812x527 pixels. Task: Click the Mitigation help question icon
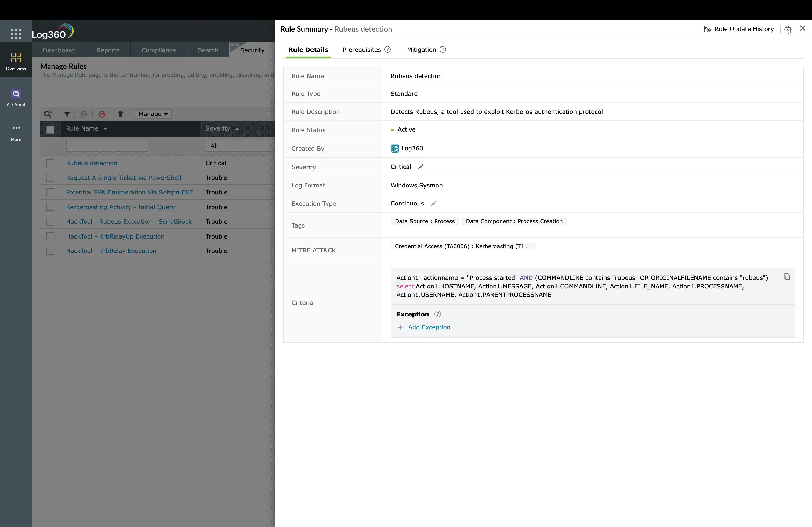(443, 49)
